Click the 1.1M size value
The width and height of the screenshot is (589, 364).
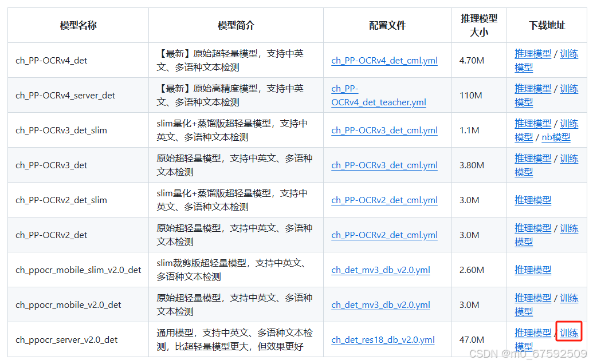pos(469,130)
